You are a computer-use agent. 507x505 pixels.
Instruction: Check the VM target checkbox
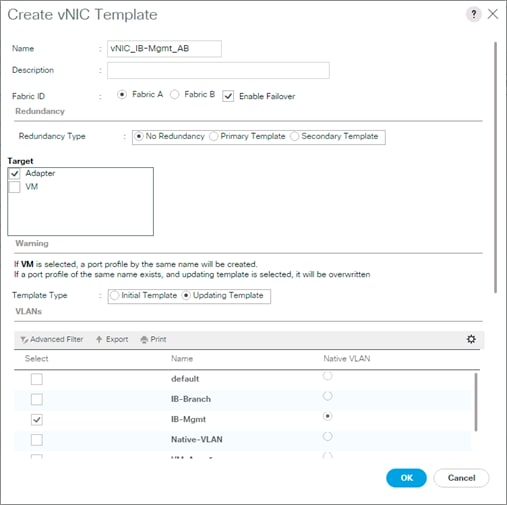[x=14, y=187]
